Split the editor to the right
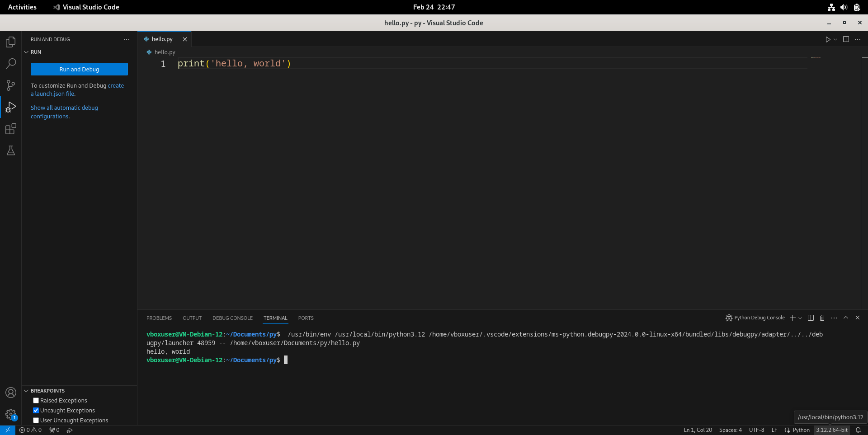This screenshot has width=868, height=435. pyautogui.click(x=846, y=39)
